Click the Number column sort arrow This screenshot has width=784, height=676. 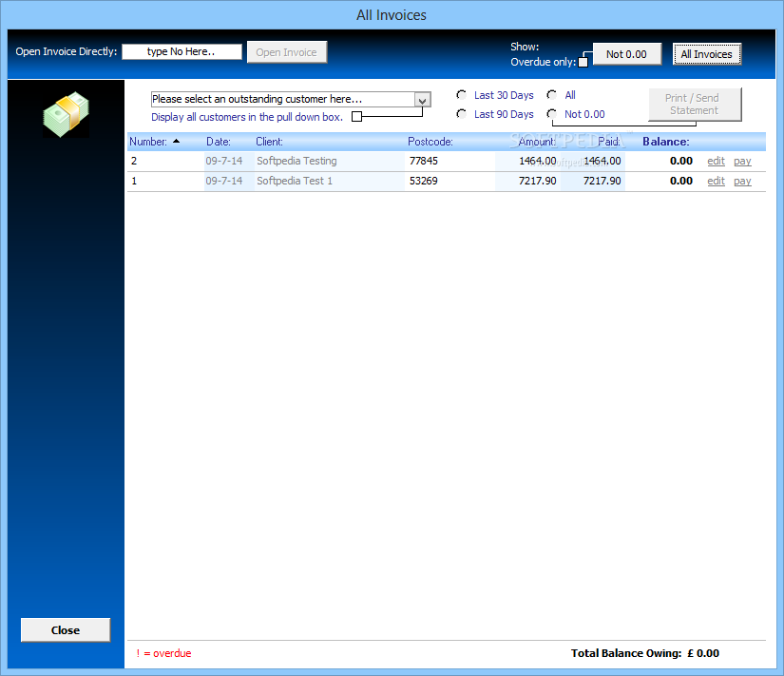tap(176, 142)
